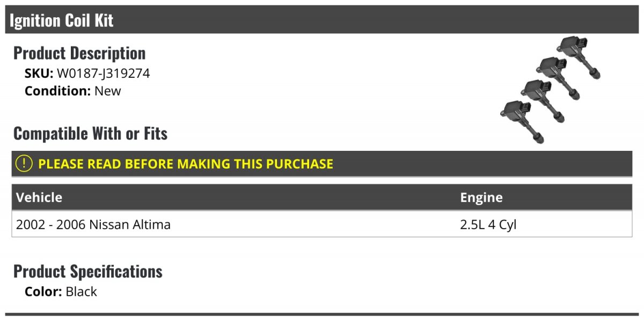The height and width of the screenshot is (321, 644).
Task: Click the 2.5L 4 Cyl engine cell
Action: 488,224
